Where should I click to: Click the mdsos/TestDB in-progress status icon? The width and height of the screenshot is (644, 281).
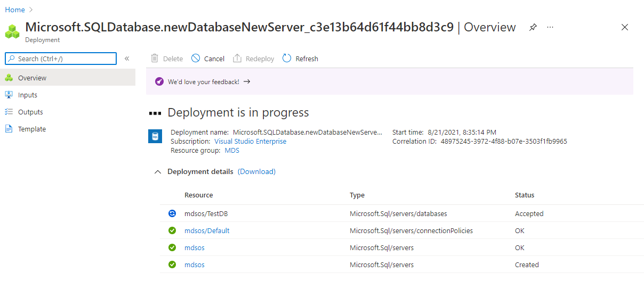pyautogui.click(x=172, y=213)
